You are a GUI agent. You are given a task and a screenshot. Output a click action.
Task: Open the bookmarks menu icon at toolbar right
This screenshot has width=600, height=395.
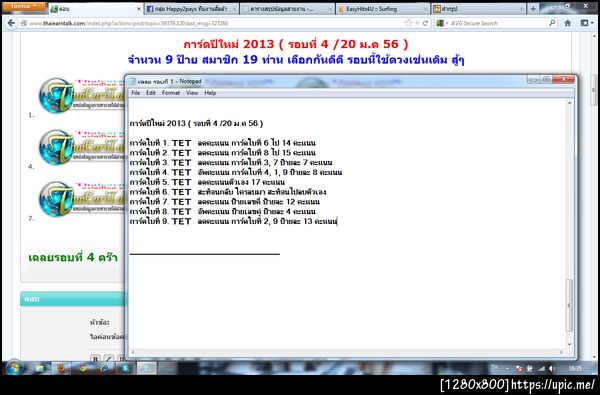point(586,23)
